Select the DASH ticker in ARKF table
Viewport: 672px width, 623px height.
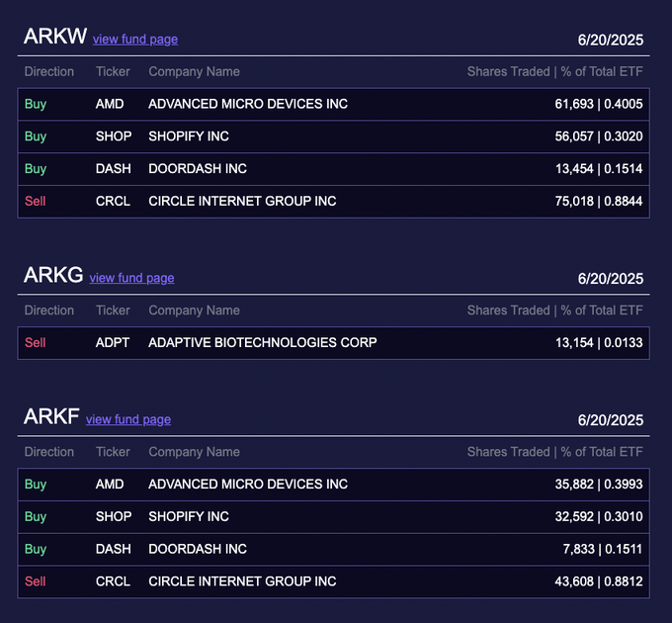pos(113,549)
